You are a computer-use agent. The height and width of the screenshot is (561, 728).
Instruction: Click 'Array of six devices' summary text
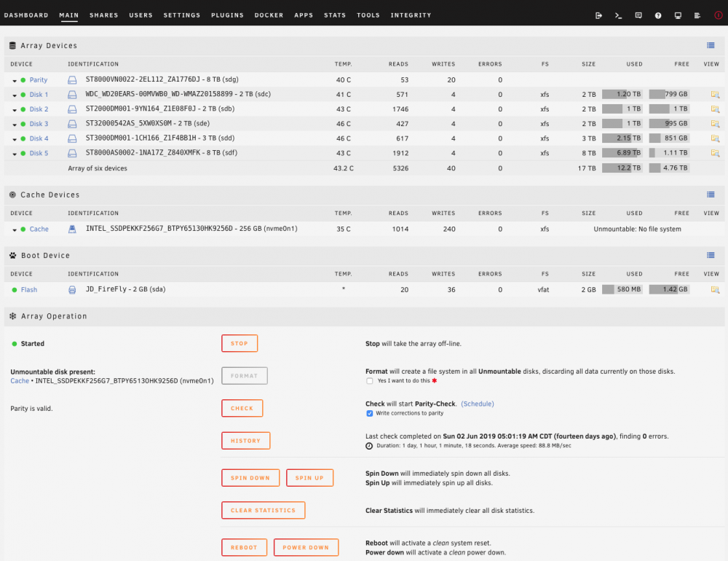pyautogui.click(x=98, y=168)
